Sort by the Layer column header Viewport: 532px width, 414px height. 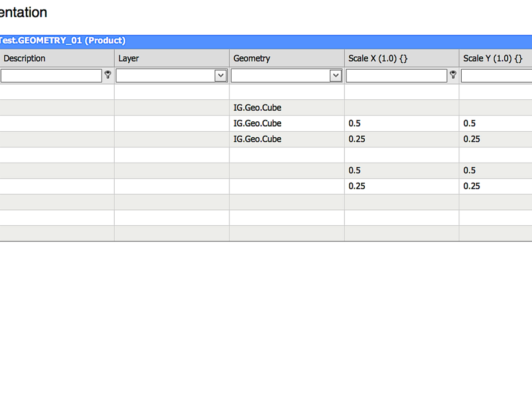tap(171, 59)
